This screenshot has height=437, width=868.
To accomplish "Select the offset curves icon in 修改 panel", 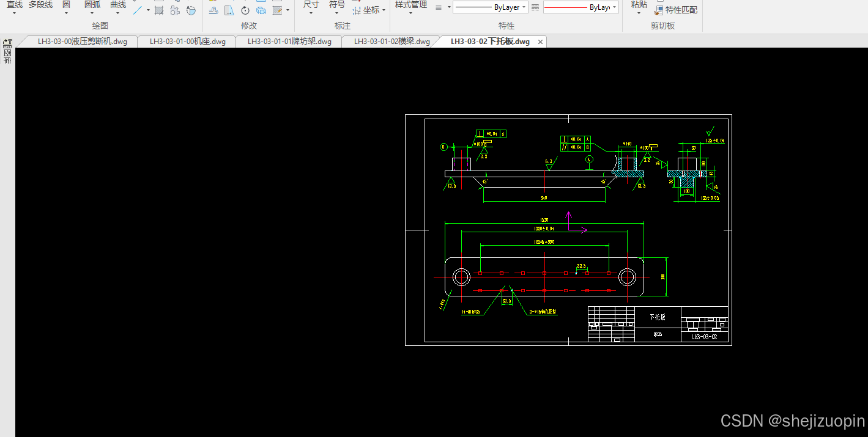I will coord(213,10).
